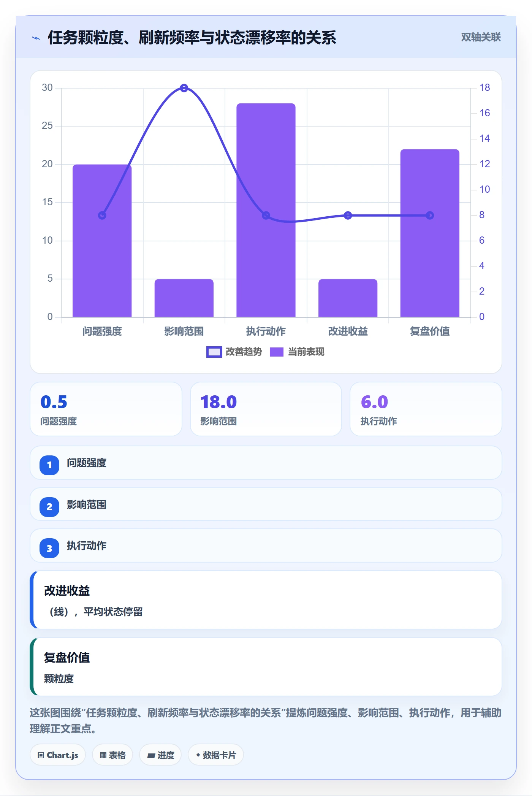Click the blue number 2 badge
The width and height of the screenshot is (532, 796).
[49, 507]
